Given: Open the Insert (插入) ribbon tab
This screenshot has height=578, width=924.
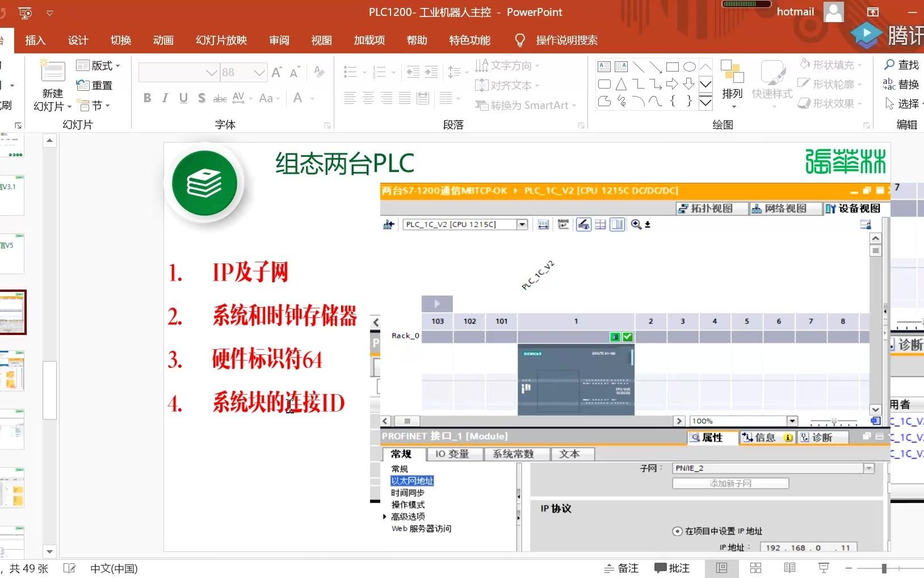Looking at the screenshot, I should point(35,40).
